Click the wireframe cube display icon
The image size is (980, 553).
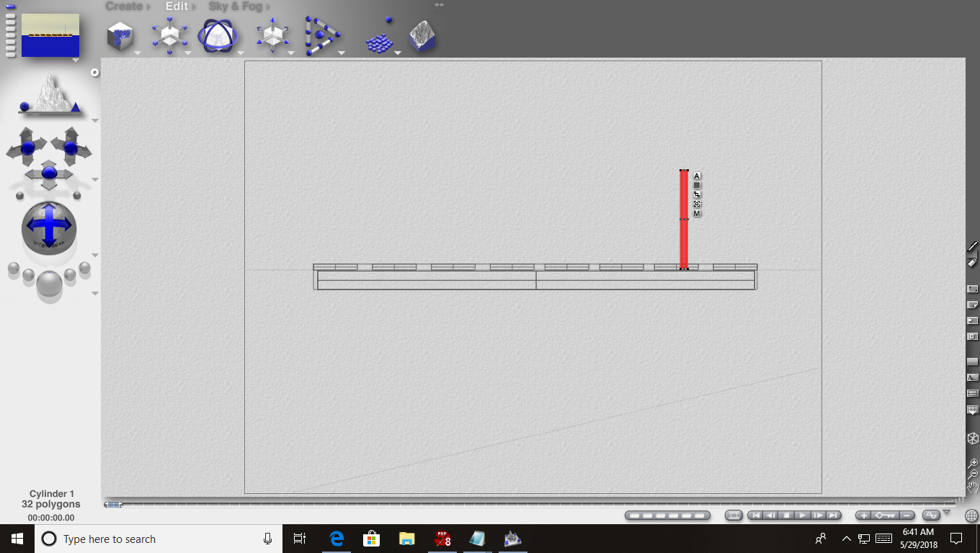tap(973, 439)
